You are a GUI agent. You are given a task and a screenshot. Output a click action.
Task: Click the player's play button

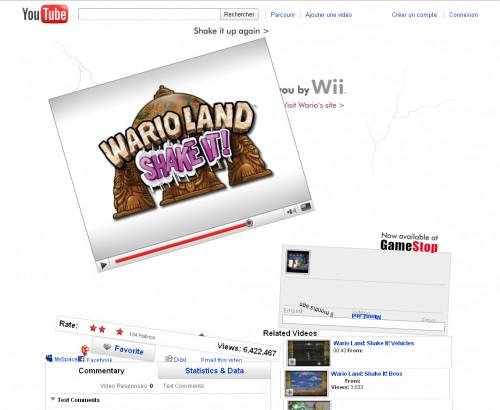pyautogui.click(x=103, y=266)
